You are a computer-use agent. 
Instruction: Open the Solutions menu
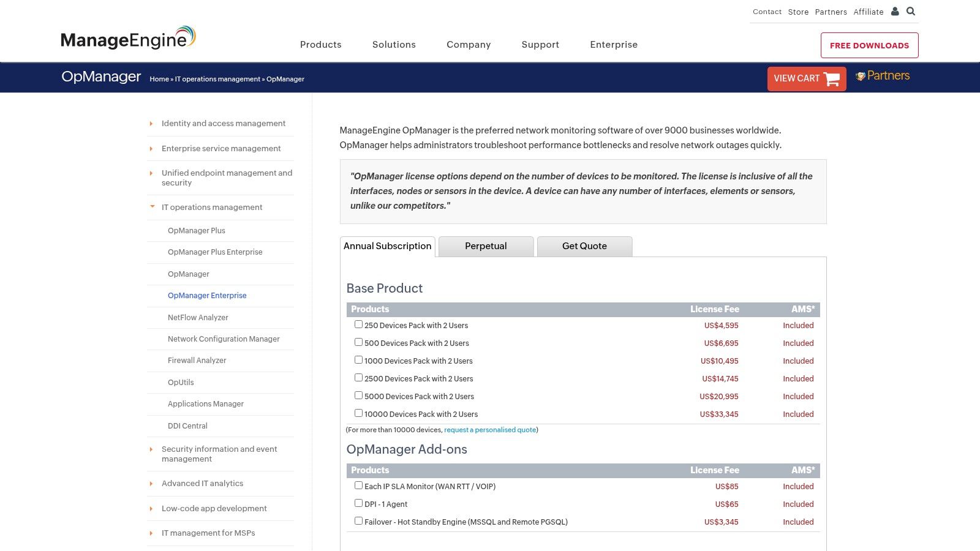tap(394, 44)
